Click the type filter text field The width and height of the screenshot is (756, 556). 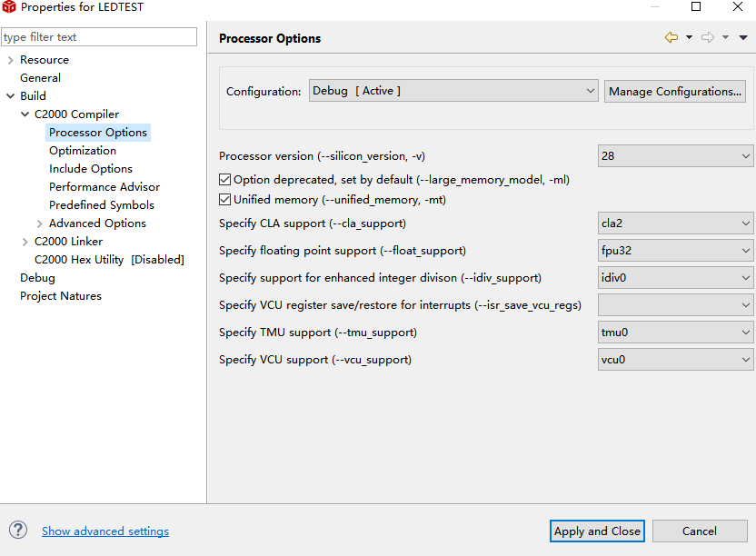pos(98,37)
